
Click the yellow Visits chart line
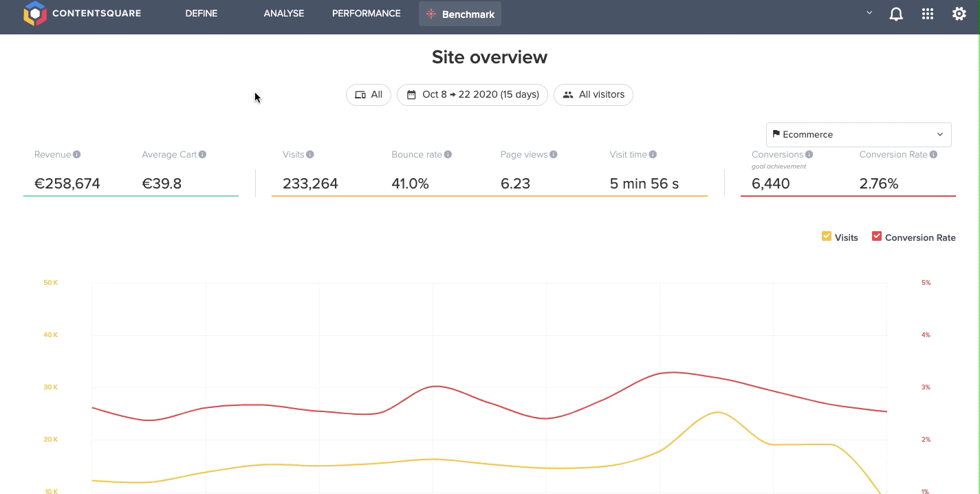pyautogui.click(x=433, y=460)
